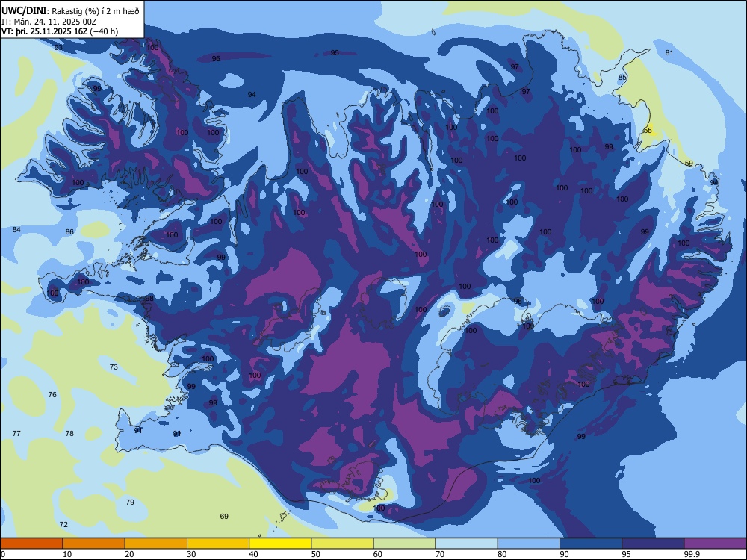Image resolution: width=747 pixels, height=560 pixels.
Task: Click the 86 humidity value on map
Action: pyautogui.click(x=69, y=232)
